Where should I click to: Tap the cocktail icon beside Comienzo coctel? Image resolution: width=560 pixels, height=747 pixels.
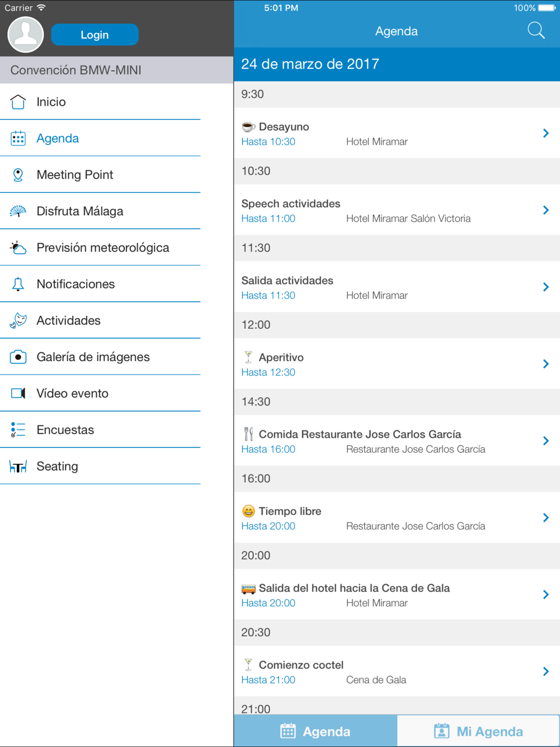(x=248, y=665)
